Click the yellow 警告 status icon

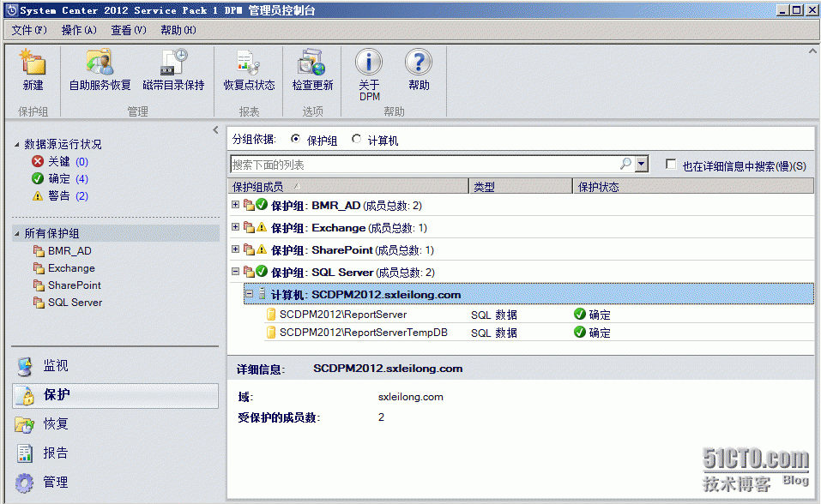tap(38, 195)
